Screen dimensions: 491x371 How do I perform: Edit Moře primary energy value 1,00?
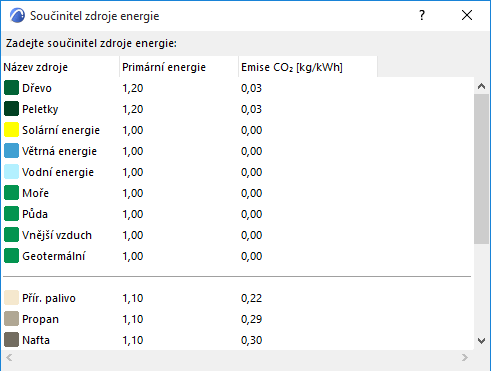(133, 193)
